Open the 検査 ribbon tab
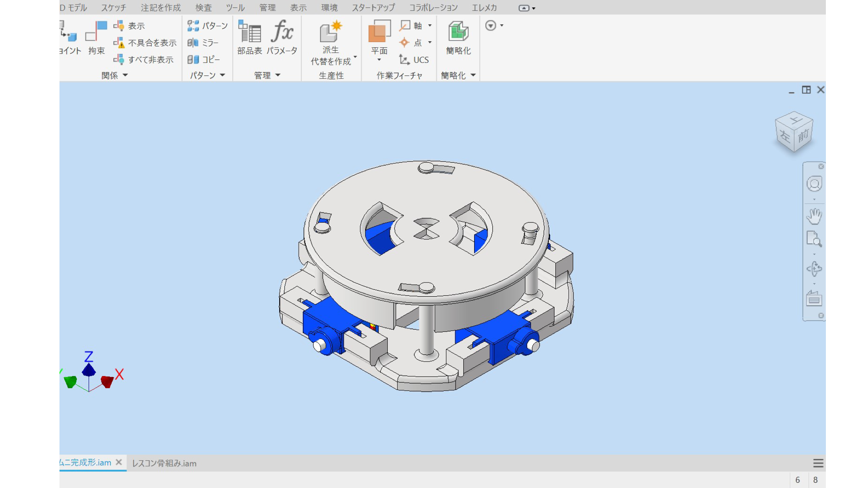The width and height of the screenshot is (868, 488). click(204, 8)
